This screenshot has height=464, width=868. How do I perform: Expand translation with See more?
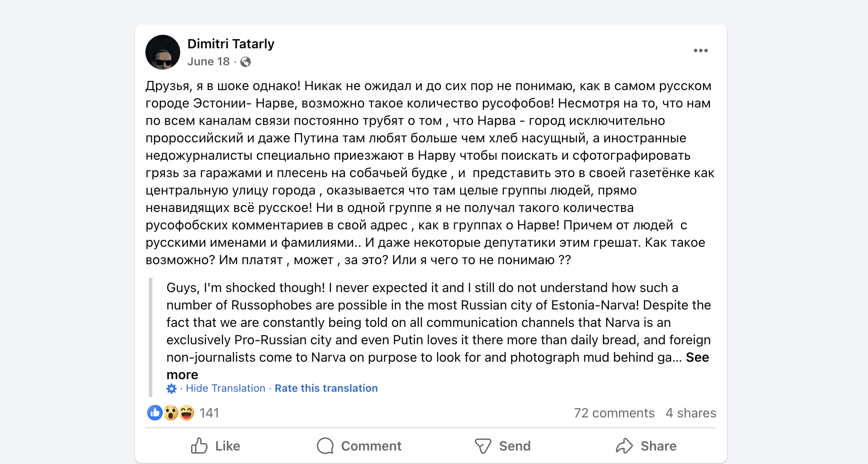click(x=697, y=357)
